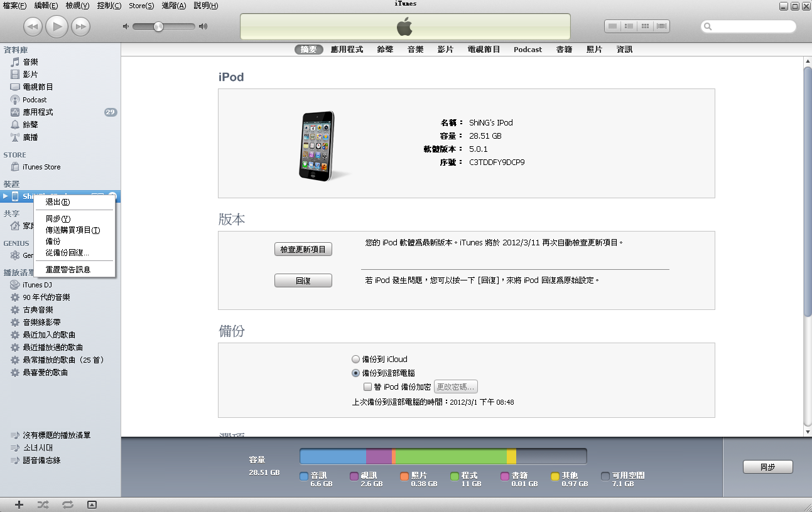Skip back to previous track
Viewport: 812px width, 512px height.
pyautogui.click(x=33, y=26)
